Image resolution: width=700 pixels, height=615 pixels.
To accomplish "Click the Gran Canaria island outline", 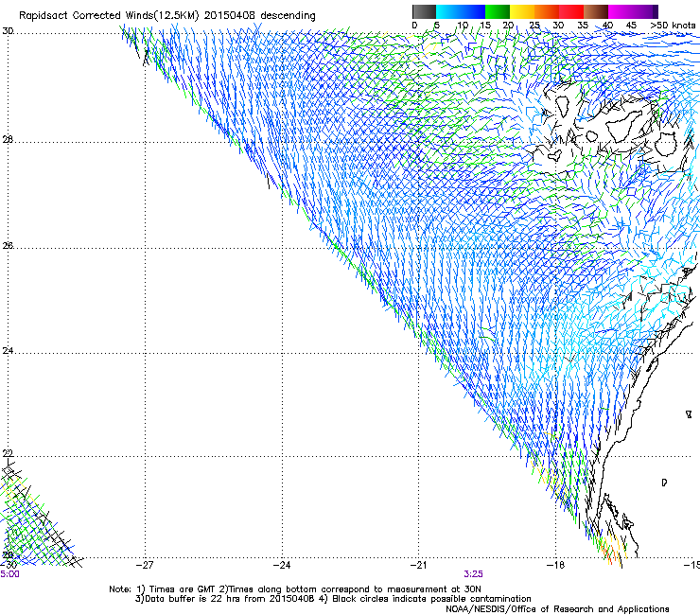I will pos(666,144).
